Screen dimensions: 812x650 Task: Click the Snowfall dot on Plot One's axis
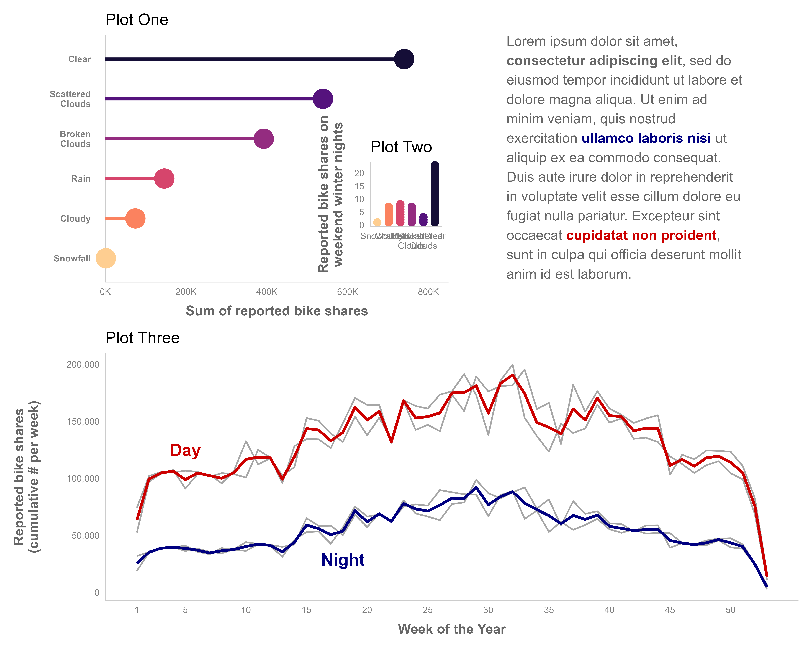pyautogui.click(x=106, y=259)
